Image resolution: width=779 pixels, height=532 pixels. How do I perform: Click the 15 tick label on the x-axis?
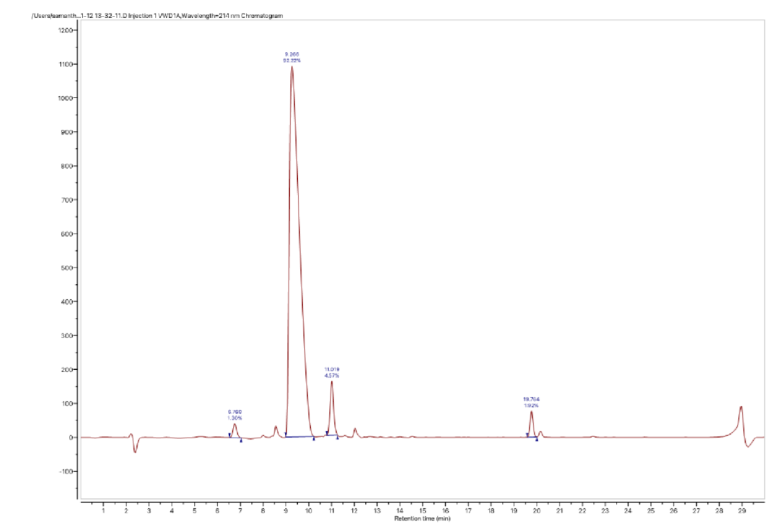(x=423, y=510)
